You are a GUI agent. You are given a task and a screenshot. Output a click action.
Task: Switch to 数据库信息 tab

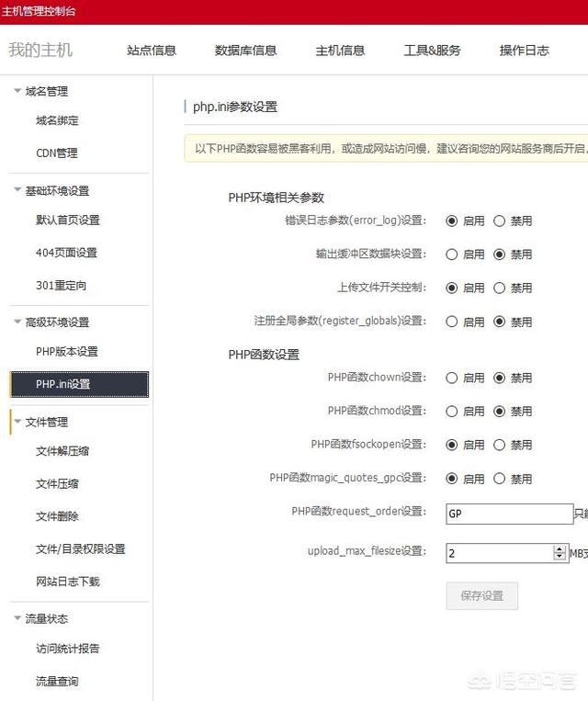[x=245, y=51]
